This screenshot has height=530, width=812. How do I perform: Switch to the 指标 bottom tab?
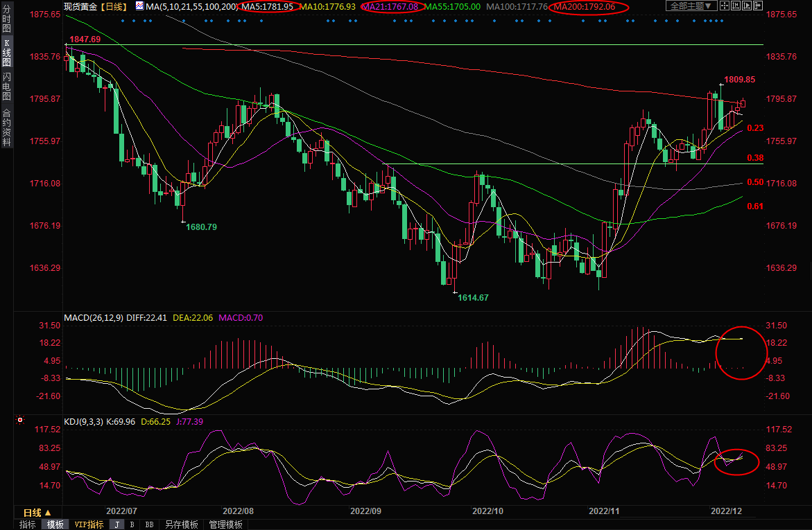coord(28,524)
